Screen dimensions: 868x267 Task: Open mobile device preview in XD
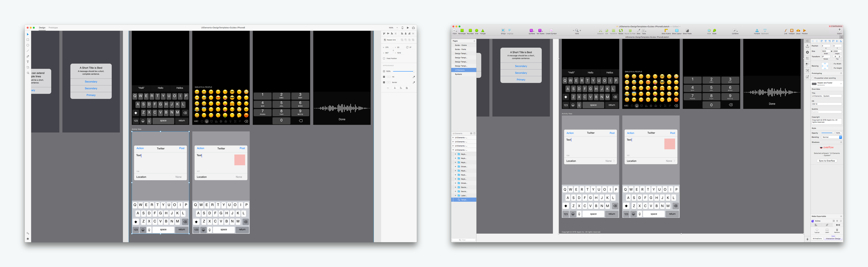tap(403, 28)
